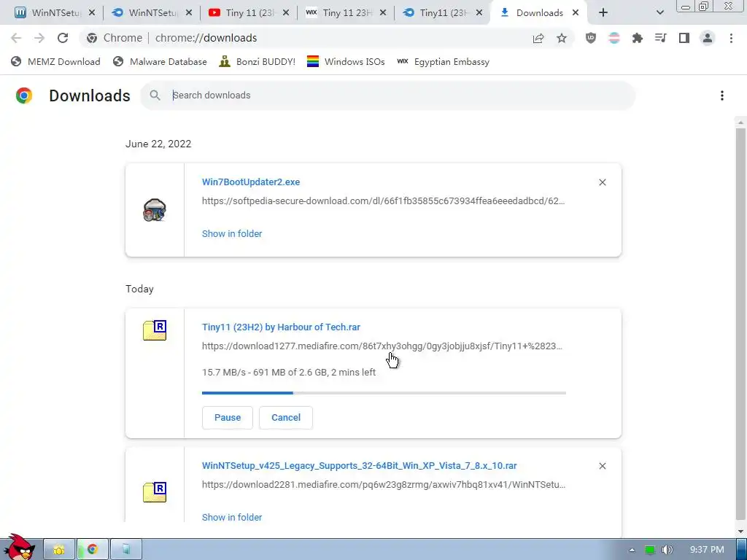Click the Angry Birds start button
The height and width of the screenshot is (560, 747).
(x=18, y=548)
